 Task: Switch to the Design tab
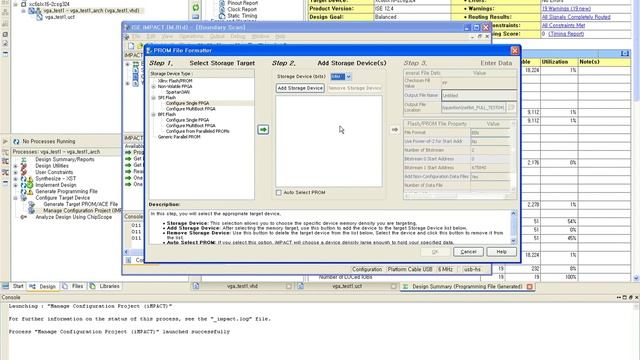(43, 287)
